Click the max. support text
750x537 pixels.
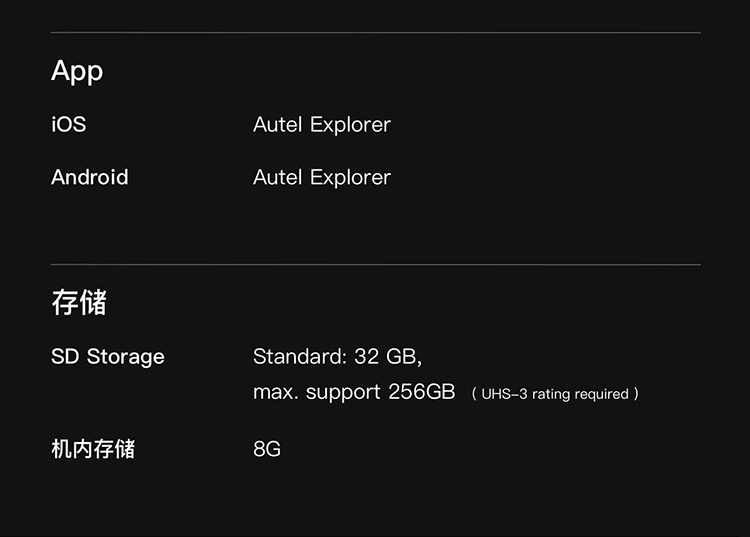tap(317, 392)
